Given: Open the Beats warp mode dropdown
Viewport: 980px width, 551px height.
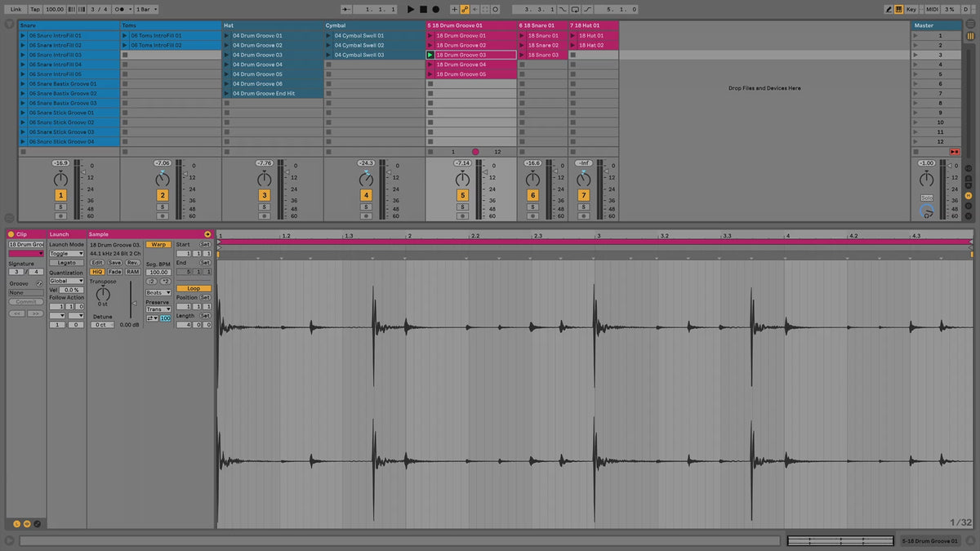Looking at the screenshot, I should point(158,292).
